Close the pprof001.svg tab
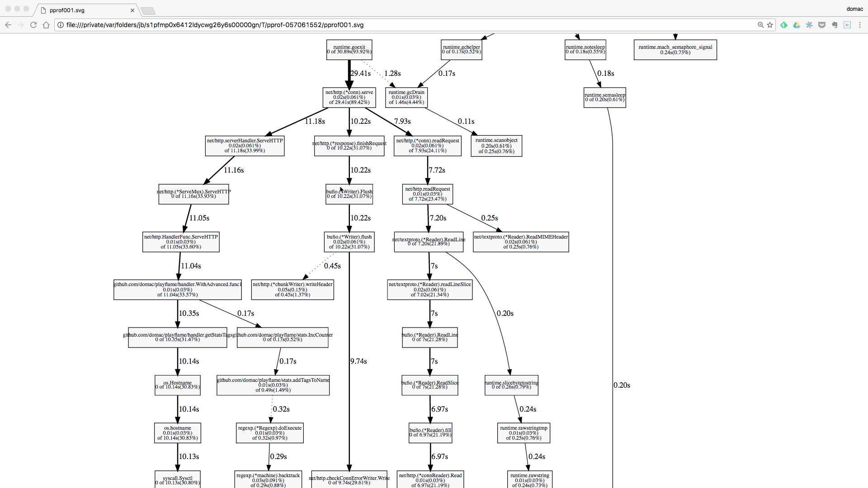Screen dimensions: 868x488 tap(132, 10)
